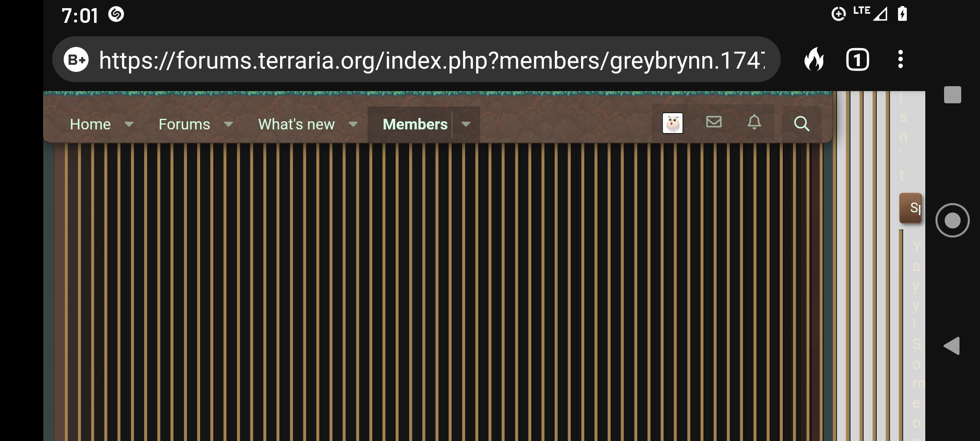Tap the Brave Shields flame icon
The image size is (980, 441).
click(x=814, y=60)
